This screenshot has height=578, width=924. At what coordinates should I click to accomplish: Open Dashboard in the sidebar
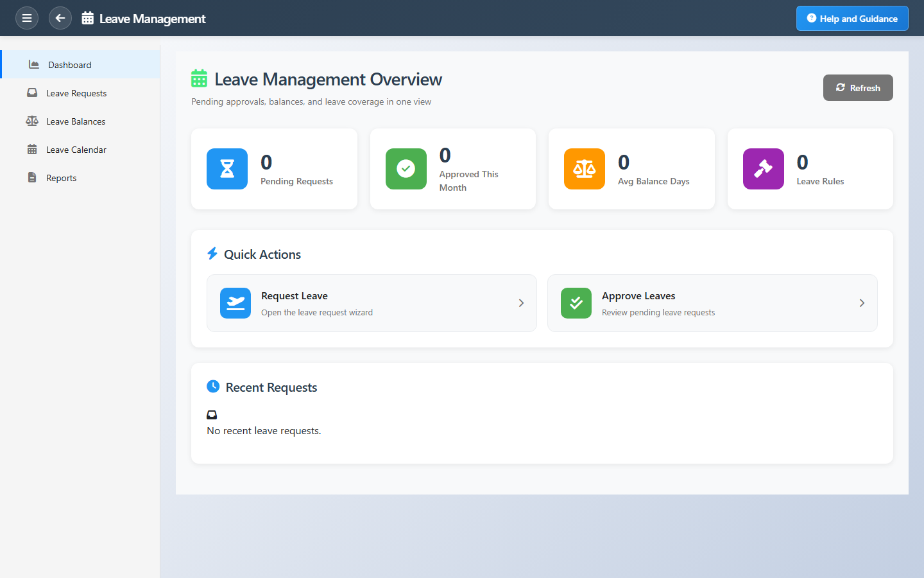69,65
